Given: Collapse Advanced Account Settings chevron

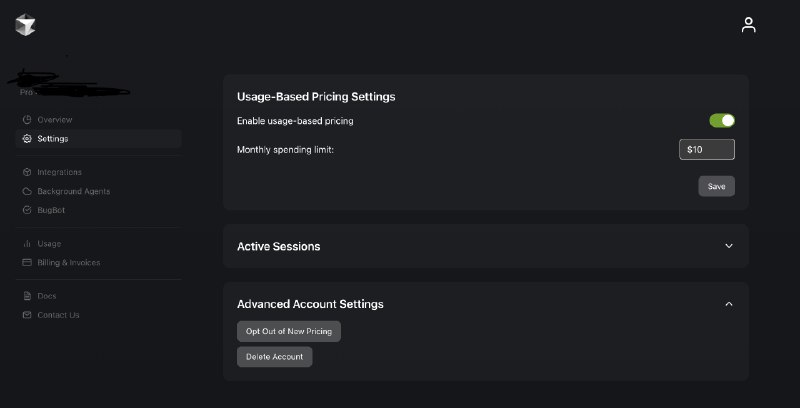Looking at the screenshot, I should point(729,304).
